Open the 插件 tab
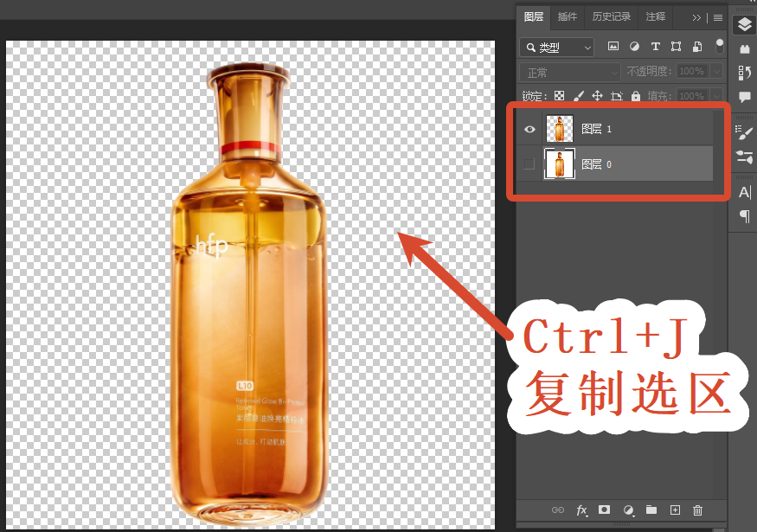Image resolution: width=757 pixels, height=532 pixels. click(x=568, y=17)
